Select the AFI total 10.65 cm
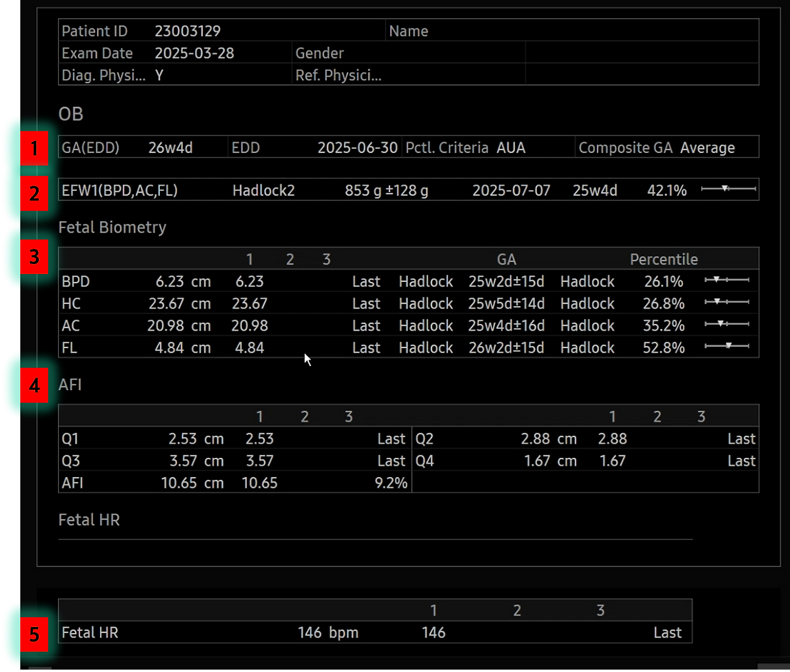This screenshot has height=672, width=790. point(193,483)
